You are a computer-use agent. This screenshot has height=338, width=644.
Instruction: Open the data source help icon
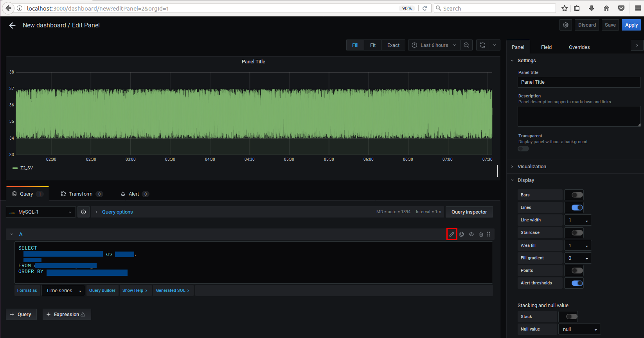(x=83, y=212)
